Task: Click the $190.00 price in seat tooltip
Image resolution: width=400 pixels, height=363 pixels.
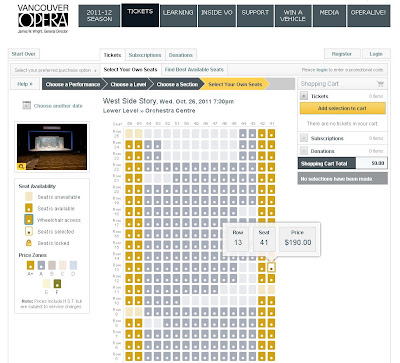Action: [x=298, y=242]
